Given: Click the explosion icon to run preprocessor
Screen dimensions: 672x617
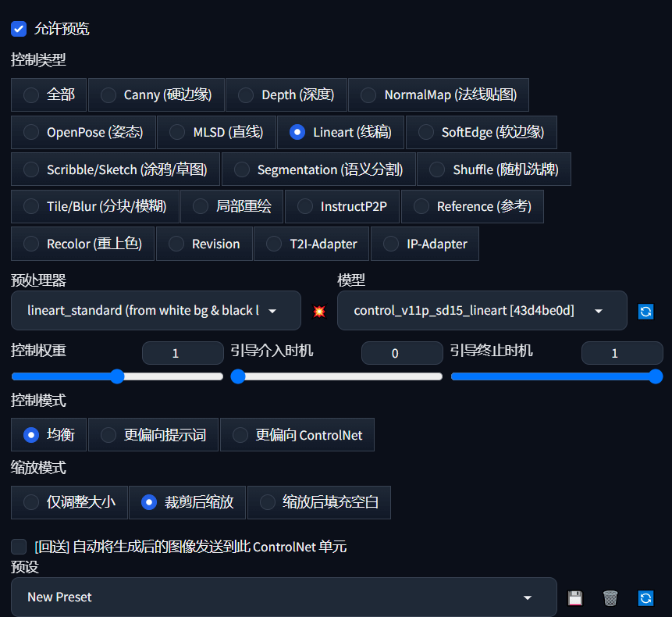Looking at the screenshot, I should coord(318,311).
